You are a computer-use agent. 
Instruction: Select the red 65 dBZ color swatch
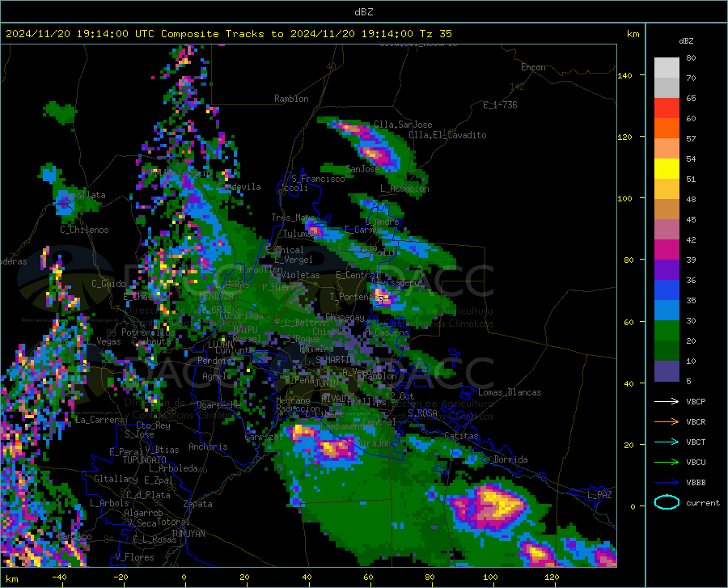click(667, 108)
